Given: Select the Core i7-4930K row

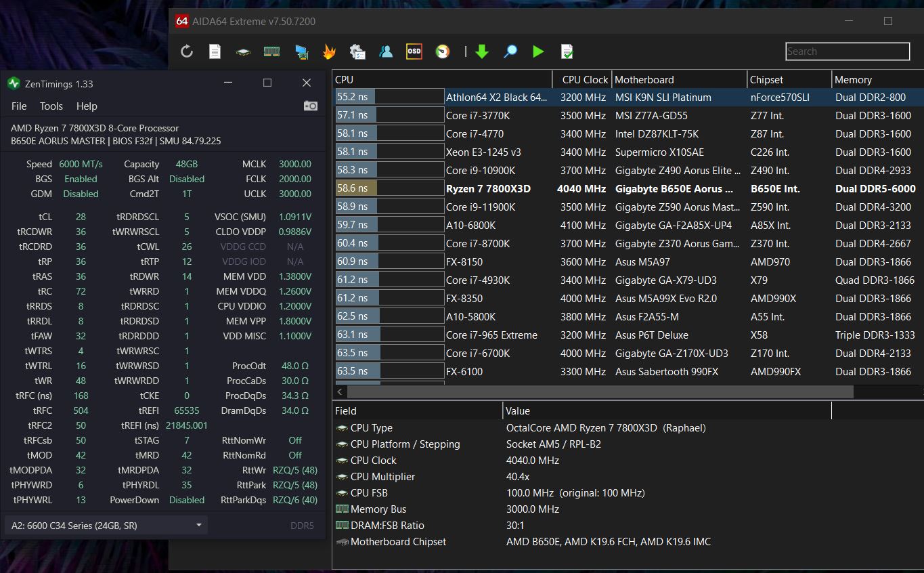Looking at the screenshot, I should click(628, 280).
